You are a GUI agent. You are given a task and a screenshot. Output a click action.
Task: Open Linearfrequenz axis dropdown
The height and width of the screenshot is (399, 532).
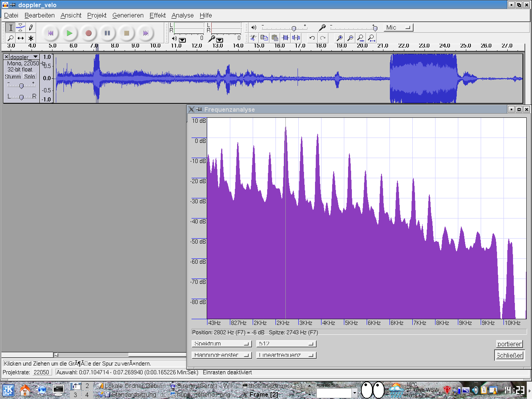[x=286, y=355]
